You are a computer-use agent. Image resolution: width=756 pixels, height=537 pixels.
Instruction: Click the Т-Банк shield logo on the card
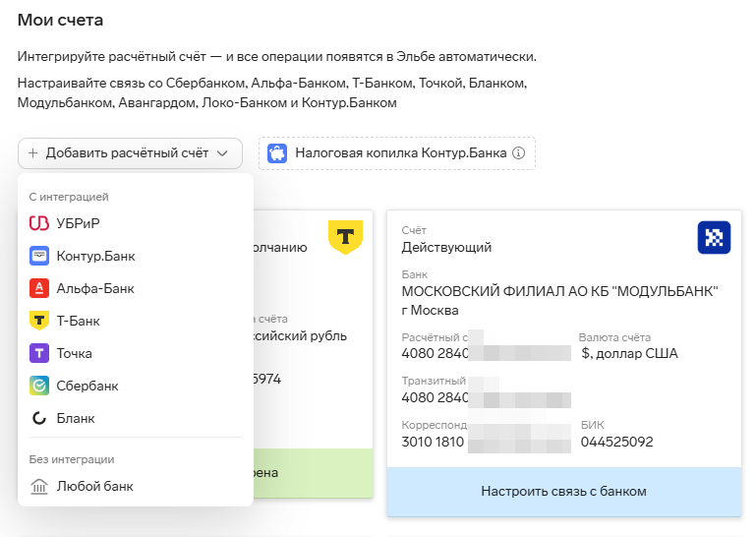click(x=345, y=237)
